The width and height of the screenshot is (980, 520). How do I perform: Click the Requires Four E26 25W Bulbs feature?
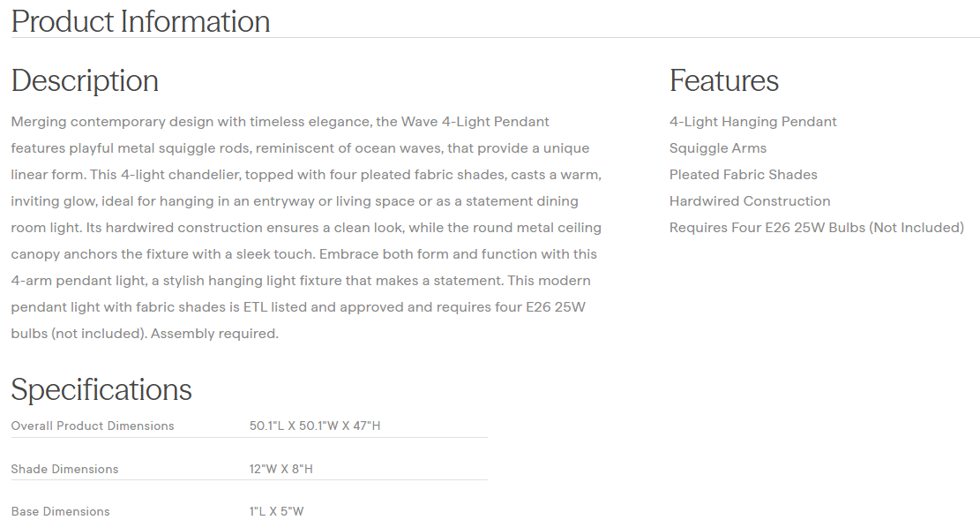tap(816, 228)
